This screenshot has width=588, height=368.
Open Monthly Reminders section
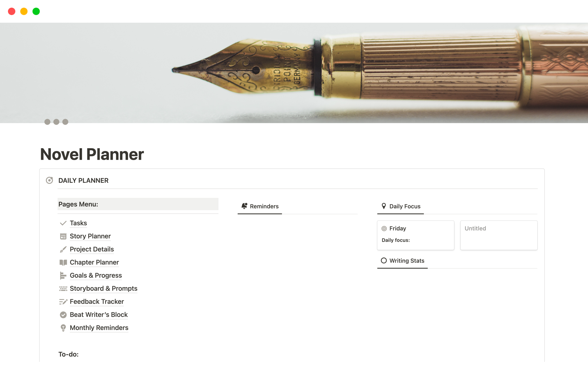click(x=99, y=327)
